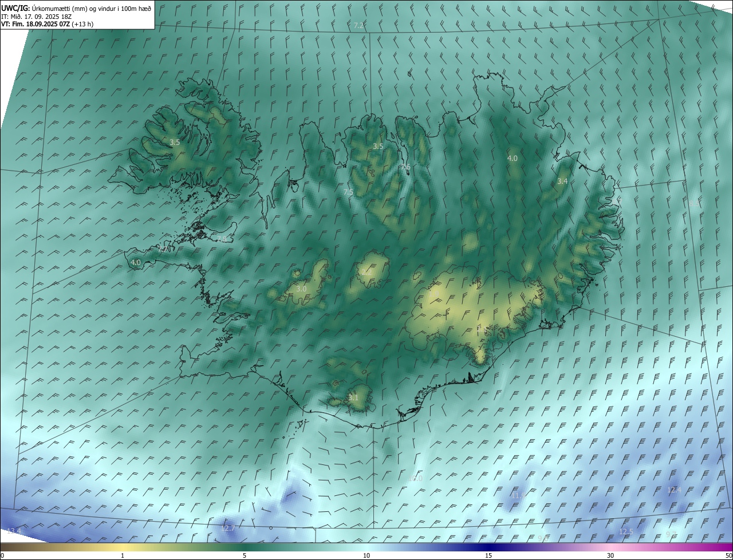Click the 3.4 value in east Iceland
Image resolution: width=733 pixels, height=560 pixels.
tap(562, 181)
